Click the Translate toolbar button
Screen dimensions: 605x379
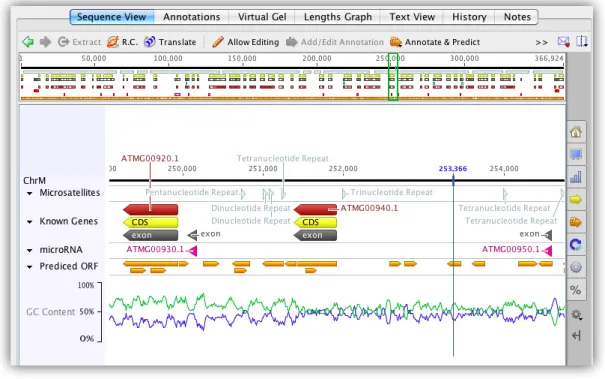tap(170, 42)
